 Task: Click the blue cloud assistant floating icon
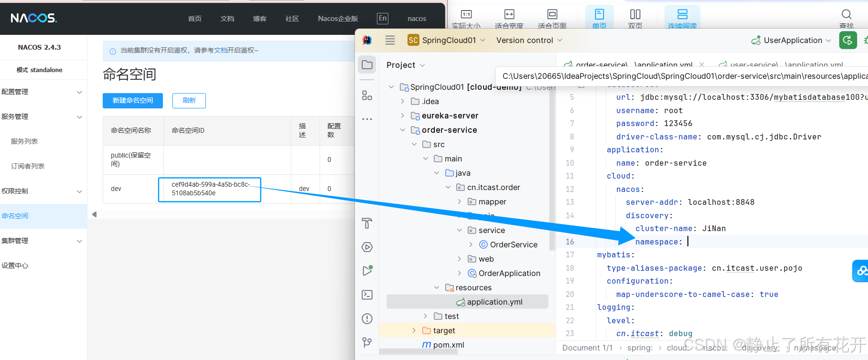pos(861,271)
